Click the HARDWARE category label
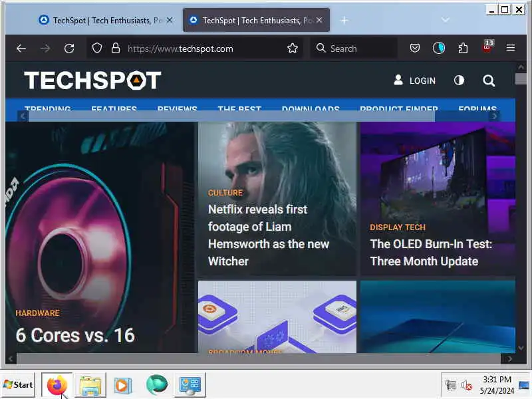 pyautogui.click(x=38, y=313)
